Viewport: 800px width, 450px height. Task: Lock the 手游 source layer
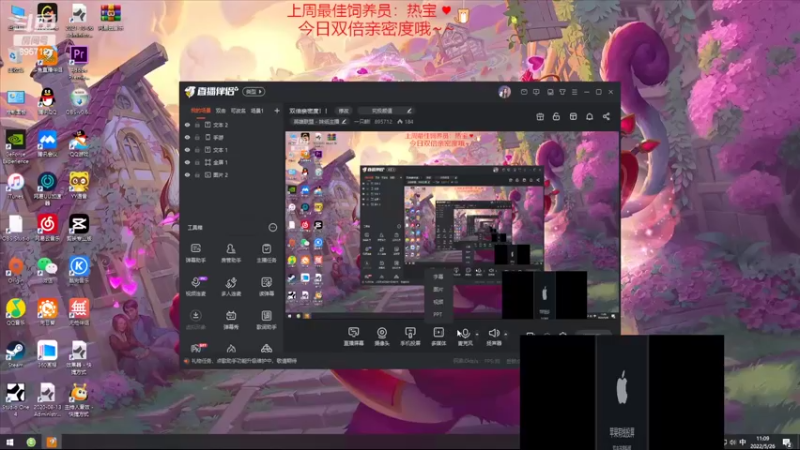(x=197, y=137)
